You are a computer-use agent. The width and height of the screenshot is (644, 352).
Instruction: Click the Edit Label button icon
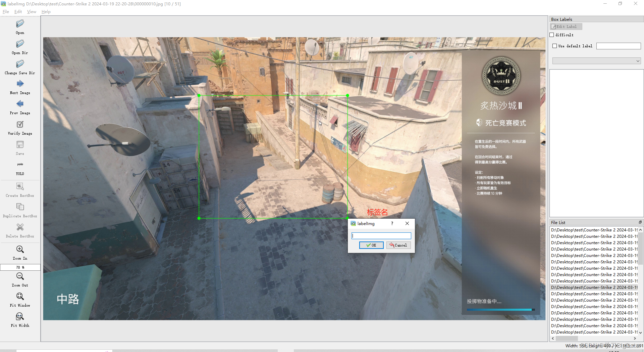[x=554, y=27]
